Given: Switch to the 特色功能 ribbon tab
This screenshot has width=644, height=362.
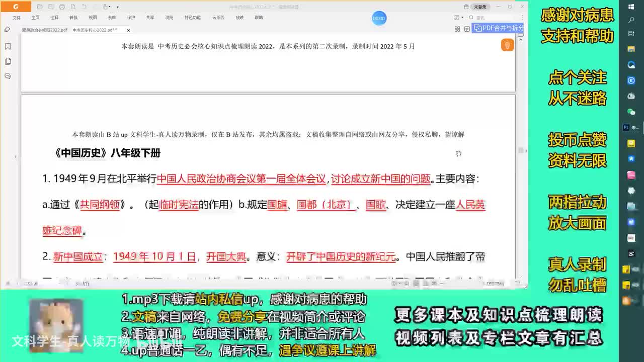Looking at the screenshot, I should pos(192,18).
